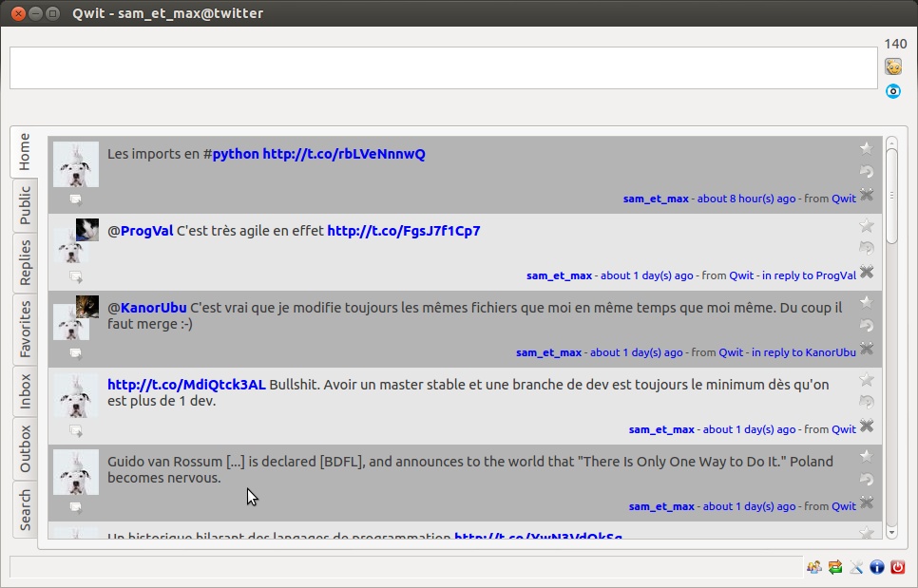Click the avatar of the '#python' tweet
Screen dimensions: 918x588
75,164
